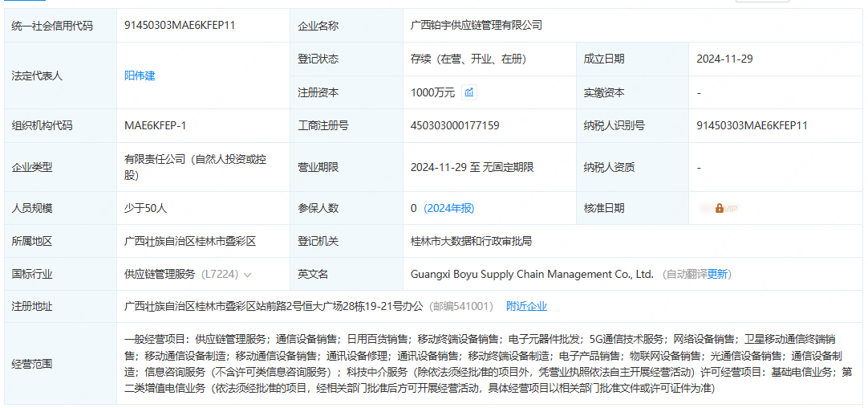Click establishment date 2024-11-29

(x=724, y=59)
